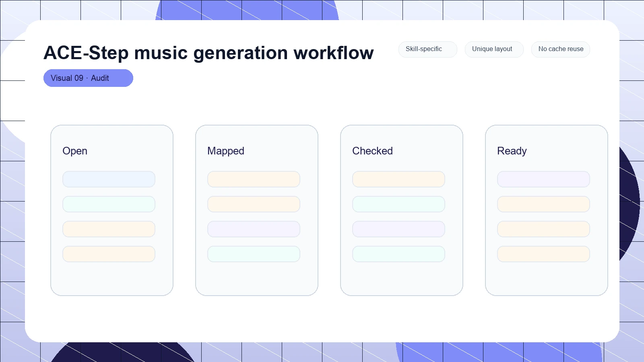The image size is (644, 362).
Task: Select the lavender item in the Mapped column
Action: pos(254,229)
